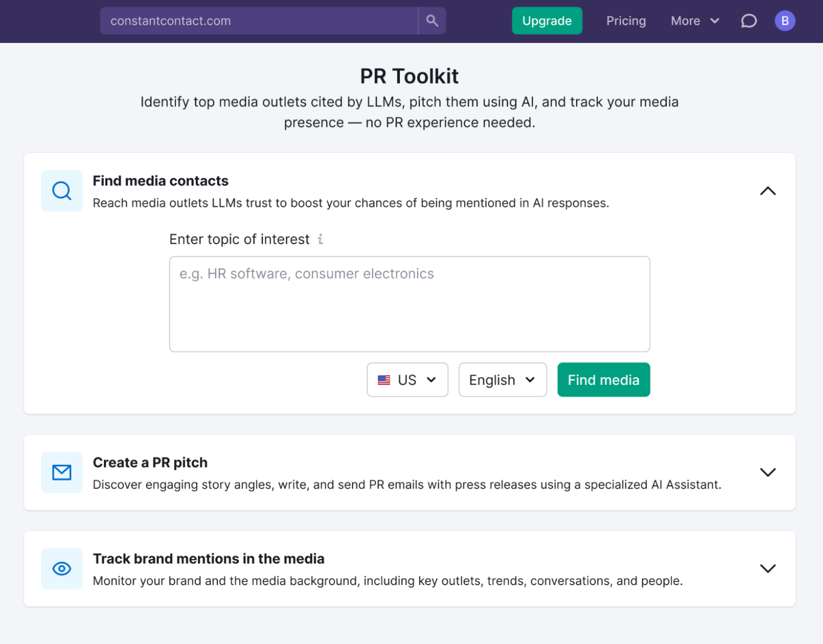Viewport: 823px width, 644px height.
Task: Click the Find media button
Action: 603,379
